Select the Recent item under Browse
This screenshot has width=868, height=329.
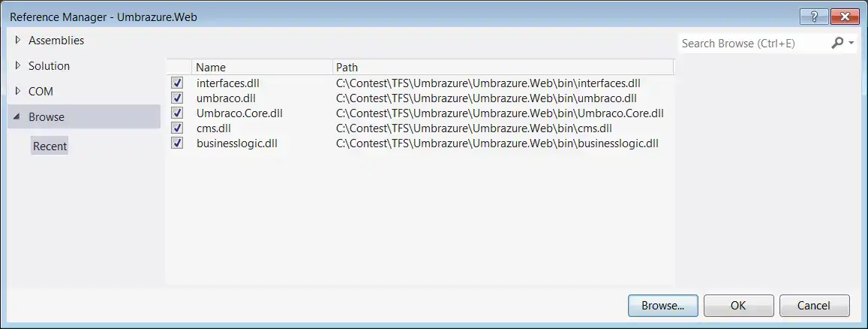coord(50,146)
